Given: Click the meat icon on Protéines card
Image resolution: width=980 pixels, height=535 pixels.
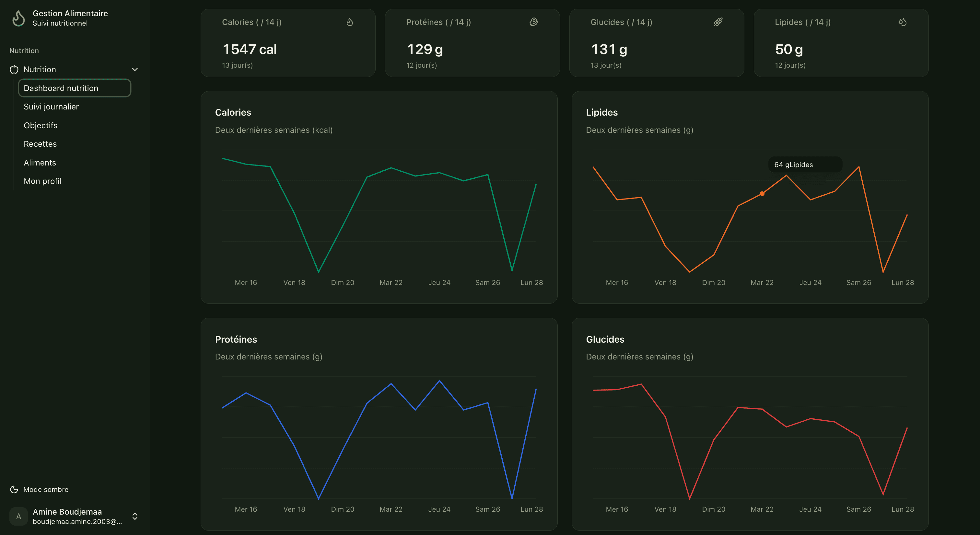Looking at the screenshot, I should pyautogui.click(x=534, y=22).
